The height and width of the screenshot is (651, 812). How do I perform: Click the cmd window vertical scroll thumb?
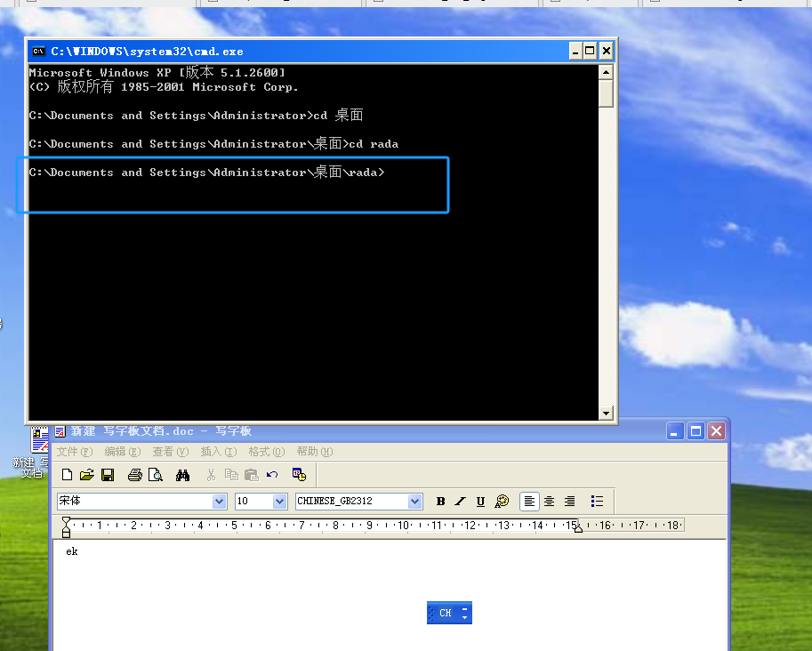606,93
